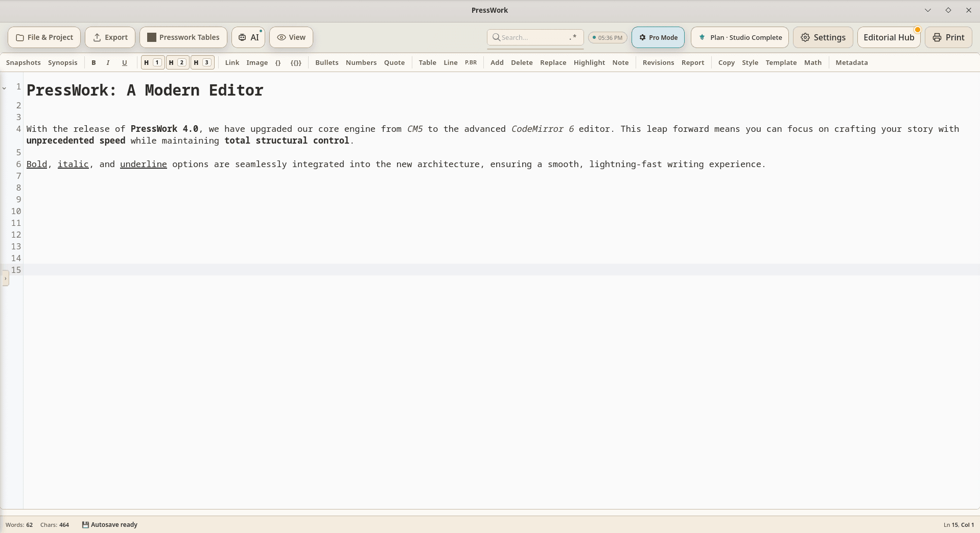This screenshot has height=533, width=980.
Task: Insert a Heading 2 with H2 button
Action: click(x=177, y=62)
